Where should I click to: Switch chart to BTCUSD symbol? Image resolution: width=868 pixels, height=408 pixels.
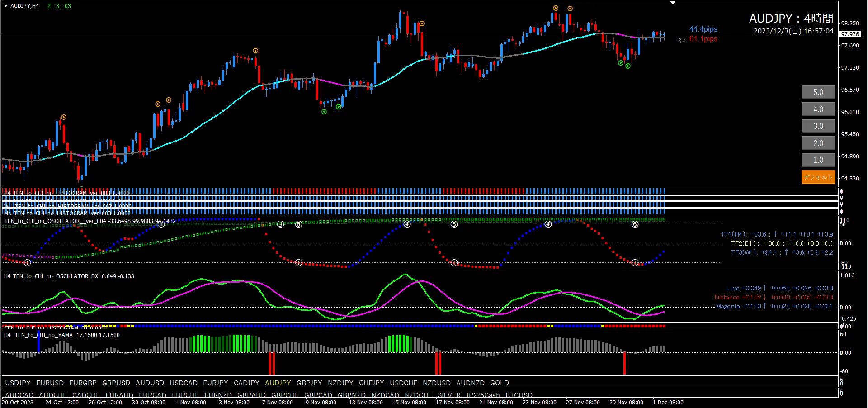click(x=519, y=395)
